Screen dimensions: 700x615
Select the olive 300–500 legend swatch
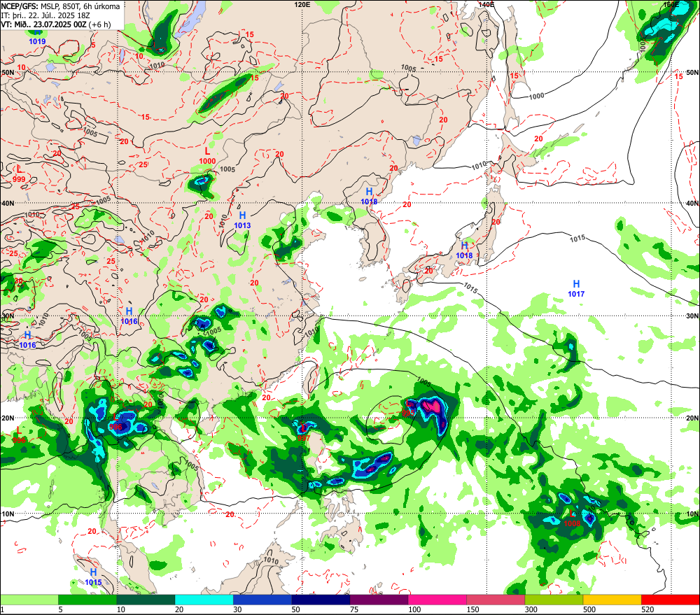554,600
